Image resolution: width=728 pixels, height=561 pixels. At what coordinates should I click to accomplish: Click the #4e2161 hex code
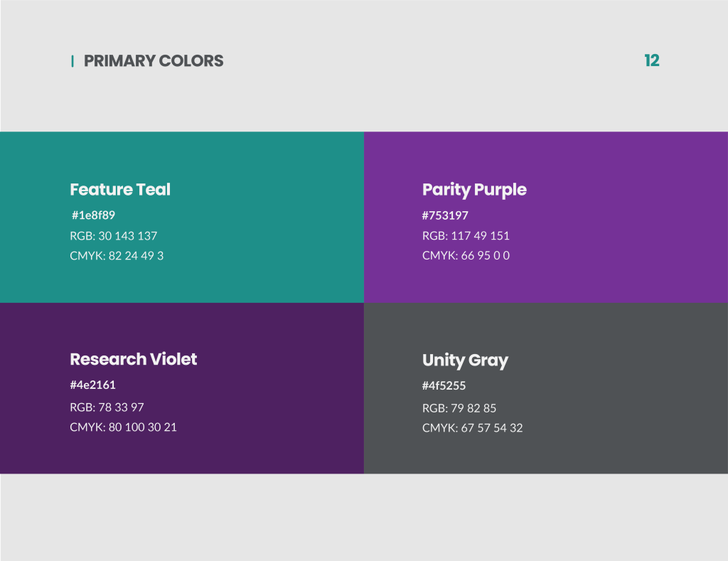point(92,385)
